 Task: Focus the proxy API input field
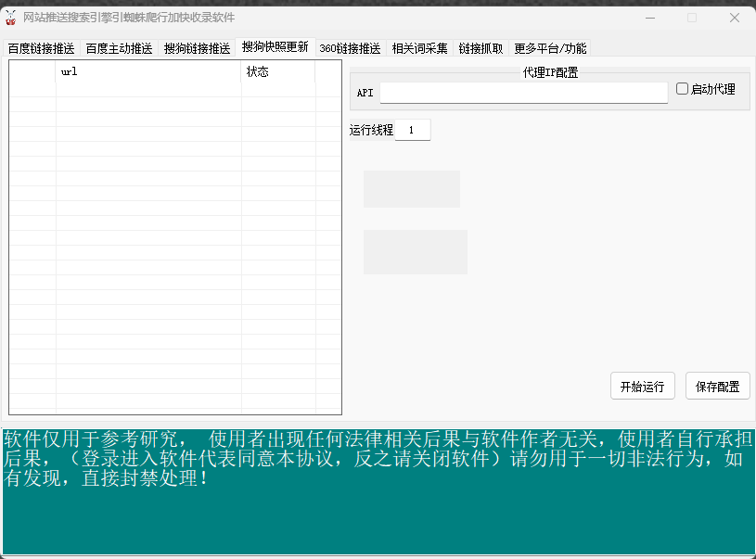pos(523,93)
